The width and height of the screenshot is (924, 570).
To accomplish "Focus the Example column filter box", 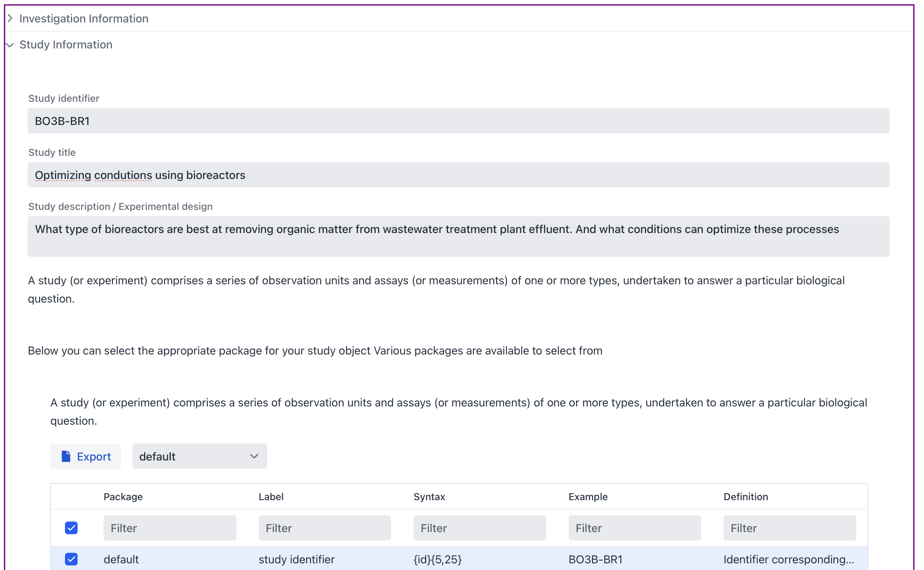I will [634, 528].
